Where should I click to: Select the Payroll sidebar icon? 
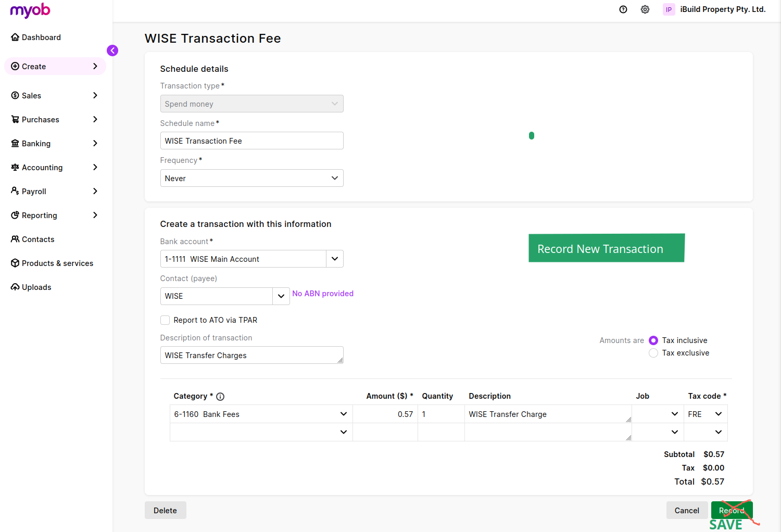(15, 191)
